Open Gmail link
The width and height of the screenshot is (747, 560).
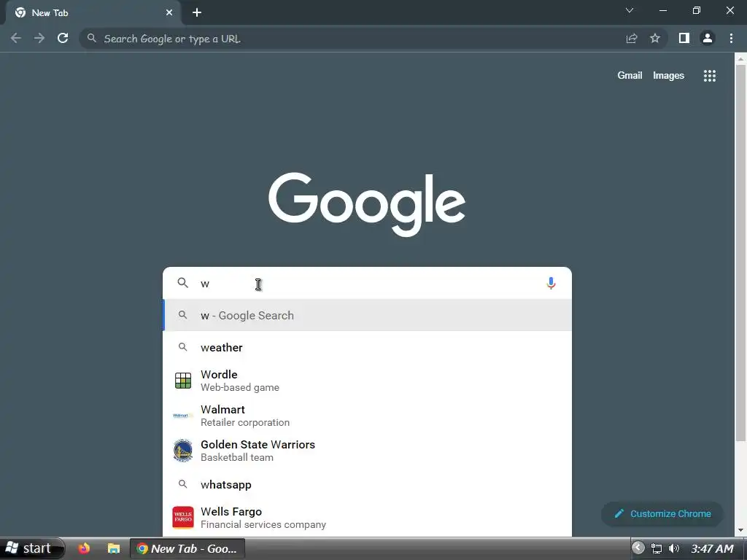coord(630,76)
